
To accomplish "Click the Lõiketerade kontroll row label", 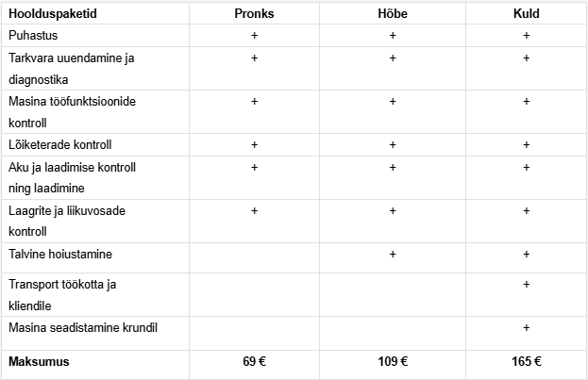I will 59,145.
